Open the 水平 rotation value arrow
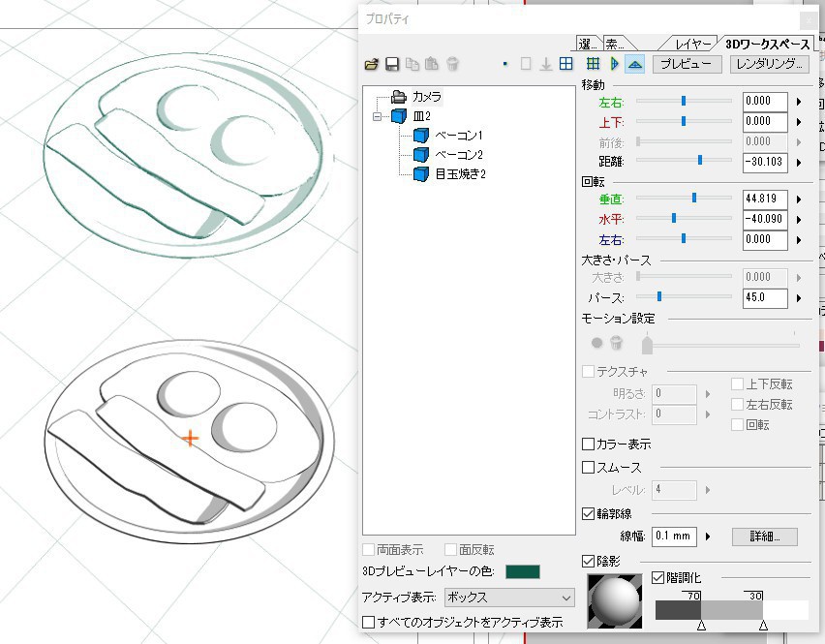Viewport: 825px width, 644px height. tap(799, 220)
